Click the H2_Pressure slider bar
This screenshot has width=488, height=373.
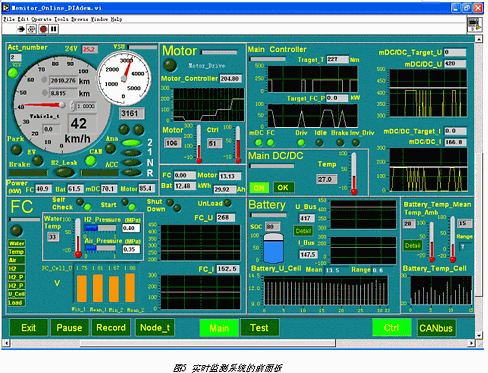(x=100, y=228)
